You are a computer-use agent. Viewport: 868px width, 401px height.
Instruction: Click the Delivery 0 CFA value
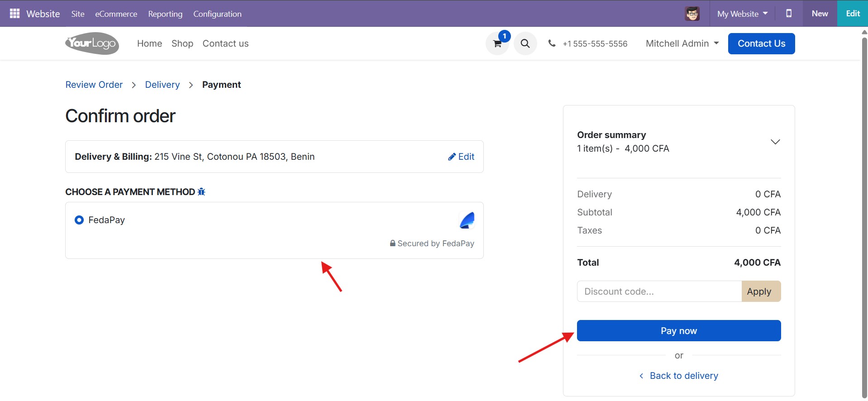click(768, 194)
